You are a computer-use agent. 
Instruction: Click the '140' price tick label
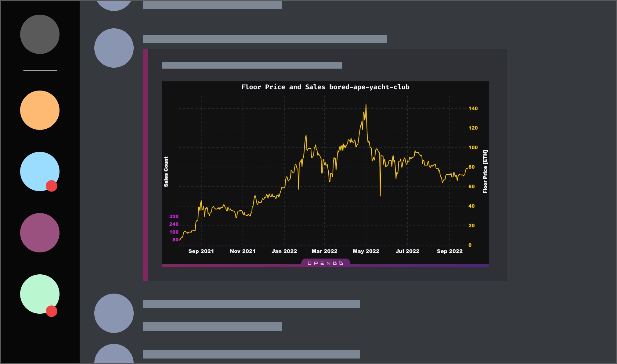coord(473,108)
